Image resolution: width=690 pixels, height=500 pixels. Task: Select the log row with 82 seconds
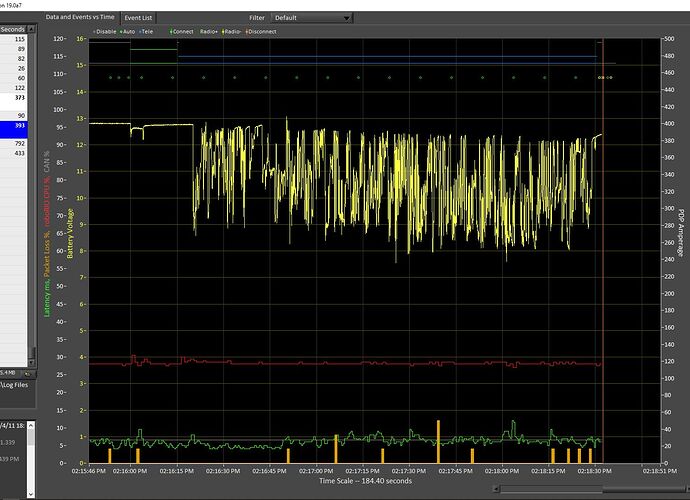pyautogui.click(x=13, y=59)
